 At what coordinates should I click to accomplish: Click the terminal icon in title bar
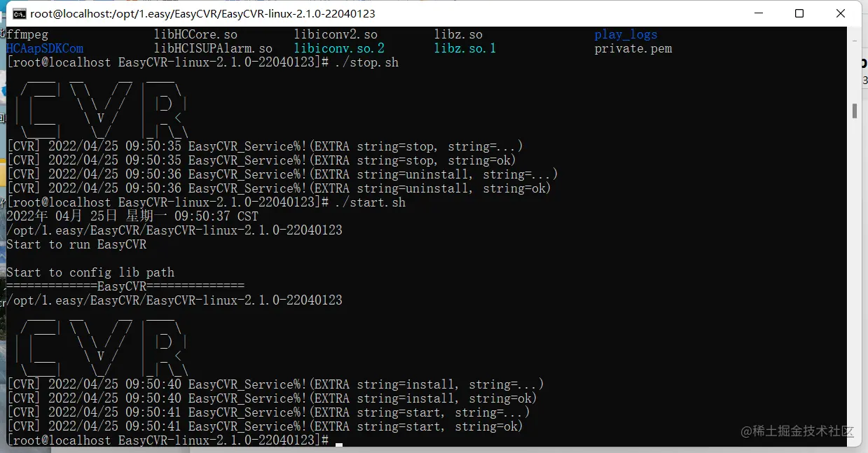click(x=20, y=13)
